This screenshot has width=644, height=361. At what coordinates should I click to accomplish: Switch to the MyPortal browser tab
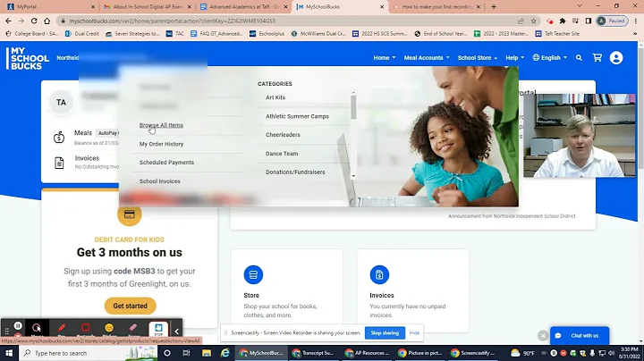coord(50,6)
